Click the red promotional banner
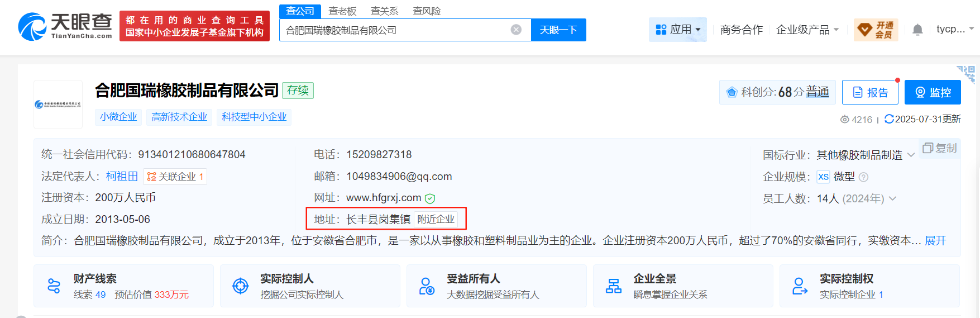This screenshot has height=318, width=980. coord(194,26)
